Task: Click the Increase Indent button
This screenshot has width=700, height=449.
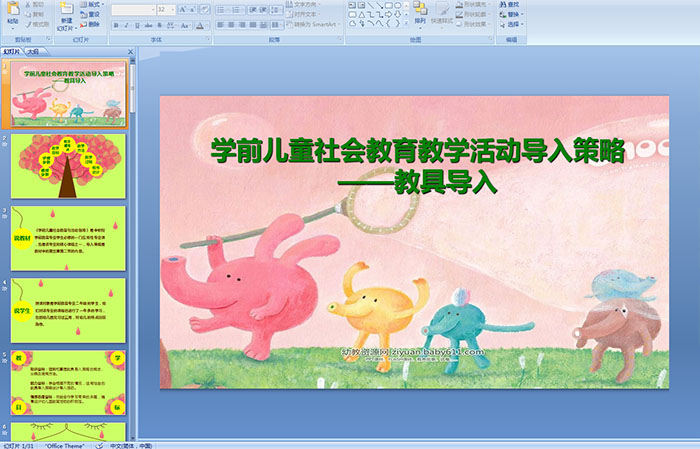Action: tap(263, 9)
